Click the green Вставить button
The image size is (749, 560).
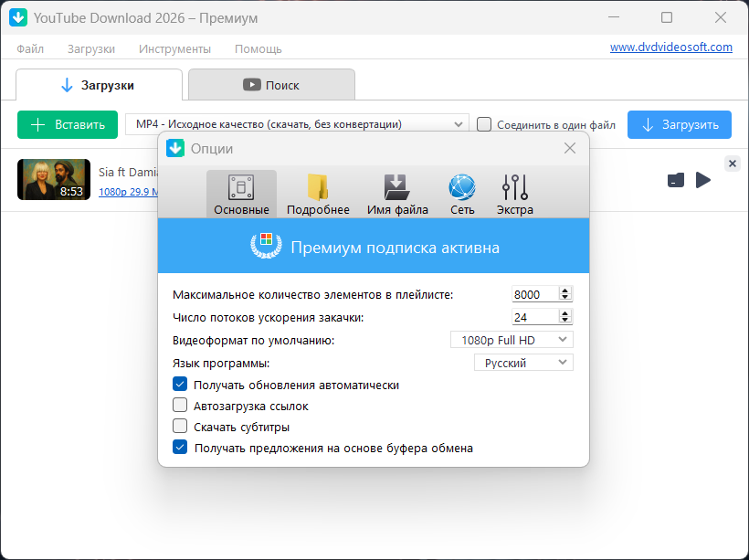pos(68,125)
